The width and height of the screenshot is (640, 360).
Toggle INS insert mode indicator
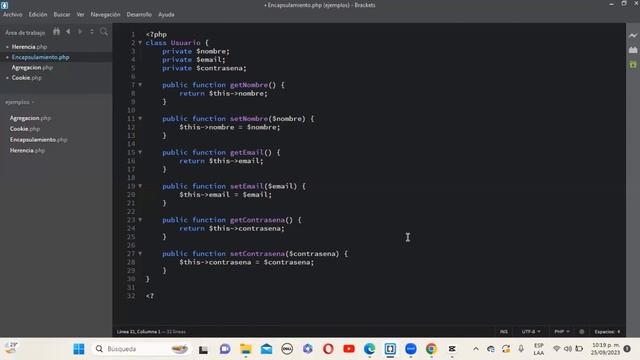[x=504, y=331]
